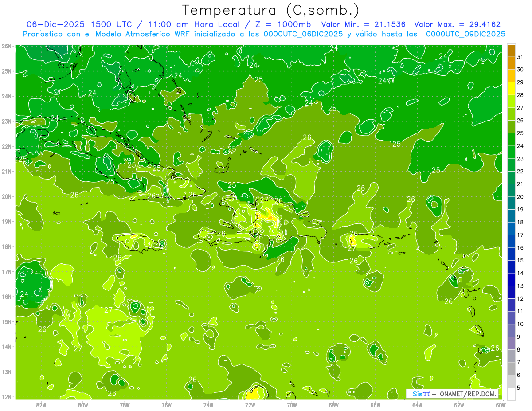The height and width of the screenshot is (411, 532).
Task: Select the gray swatch between scale 6 and 7
Action: click(x=511, y=368)
